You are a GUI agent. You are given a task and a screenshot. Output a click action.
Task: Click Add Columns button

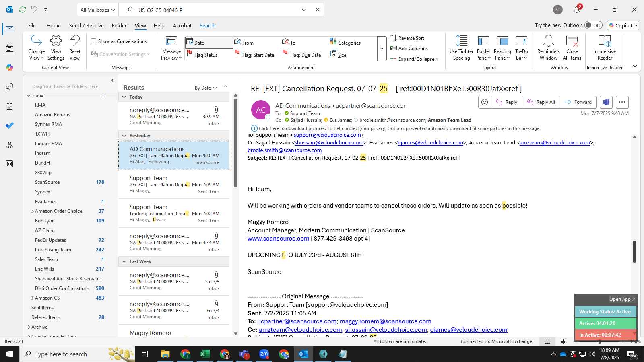(409, 48)
